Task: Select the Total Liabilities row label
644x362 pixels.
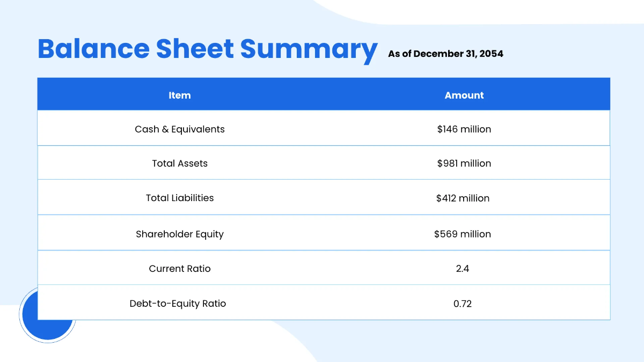Action: [x=180, y=197]
